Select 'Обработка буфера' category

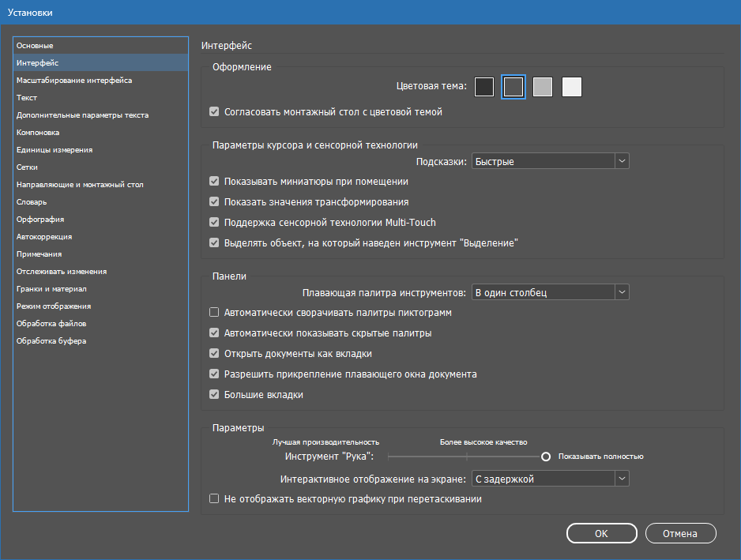100,340
